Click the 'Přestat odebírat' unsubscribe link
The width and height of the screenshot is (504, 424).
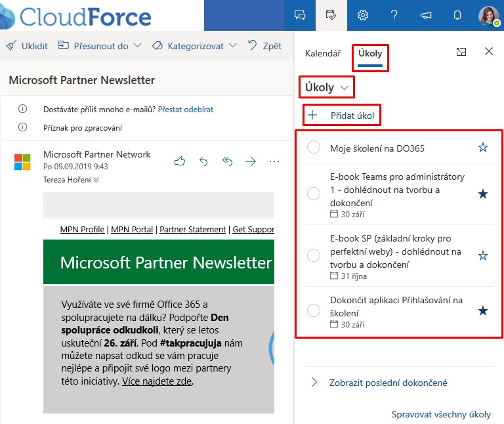(x=186, y=110)
